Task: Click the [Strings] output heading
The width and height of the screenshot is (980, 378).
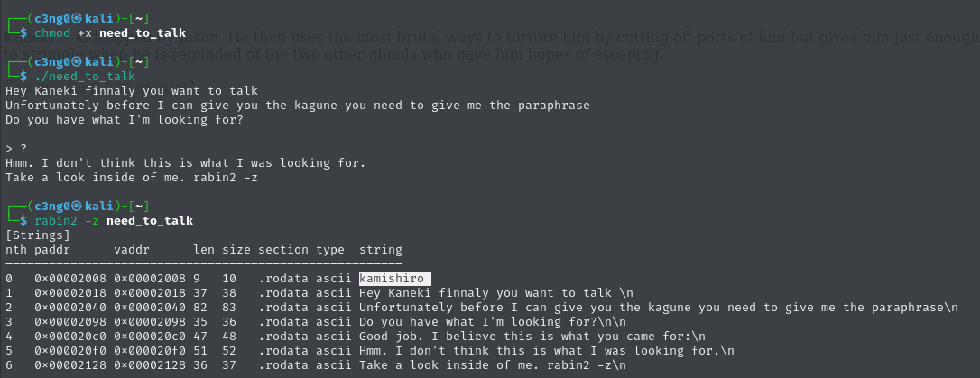Action: point(34,235)
